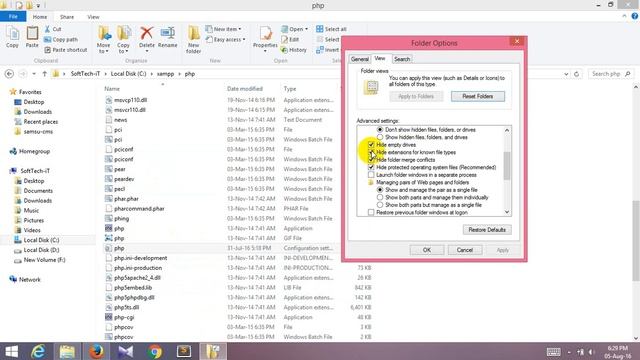The image size is (640, 360).
Task: Toggle the Hide empty drives checkbox
Action: point(371,145)
